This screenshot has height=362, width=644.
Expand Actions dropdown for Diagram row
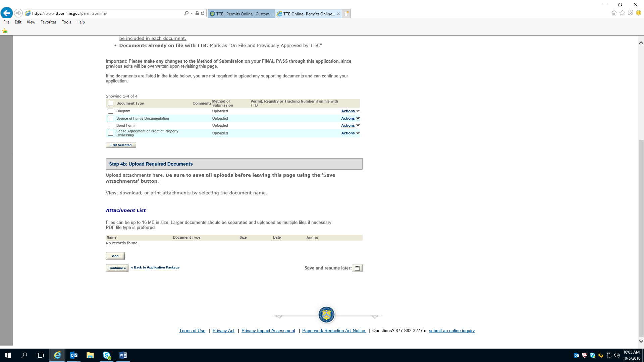tap(350, 111)
